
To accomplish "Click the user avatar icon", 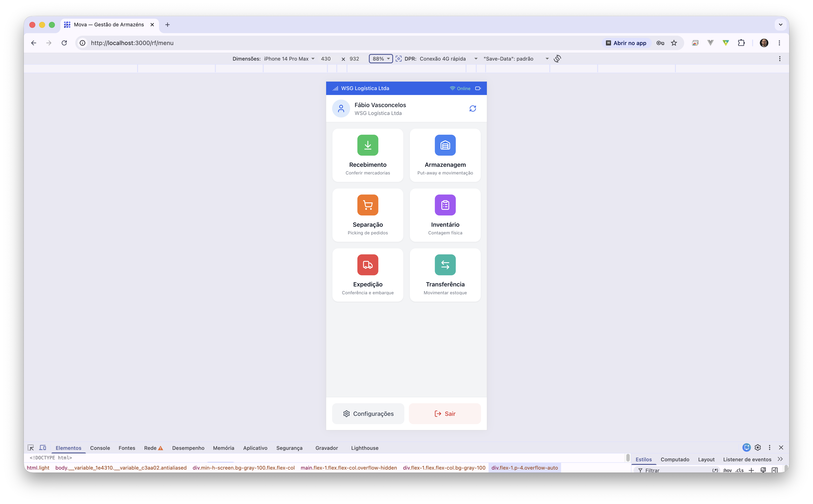I will click(341, 108).
